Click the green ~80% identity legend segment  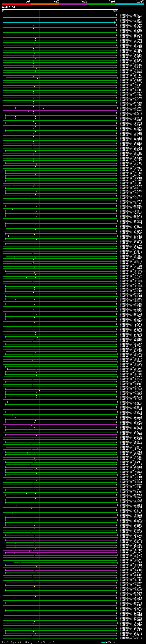point(101,4)
